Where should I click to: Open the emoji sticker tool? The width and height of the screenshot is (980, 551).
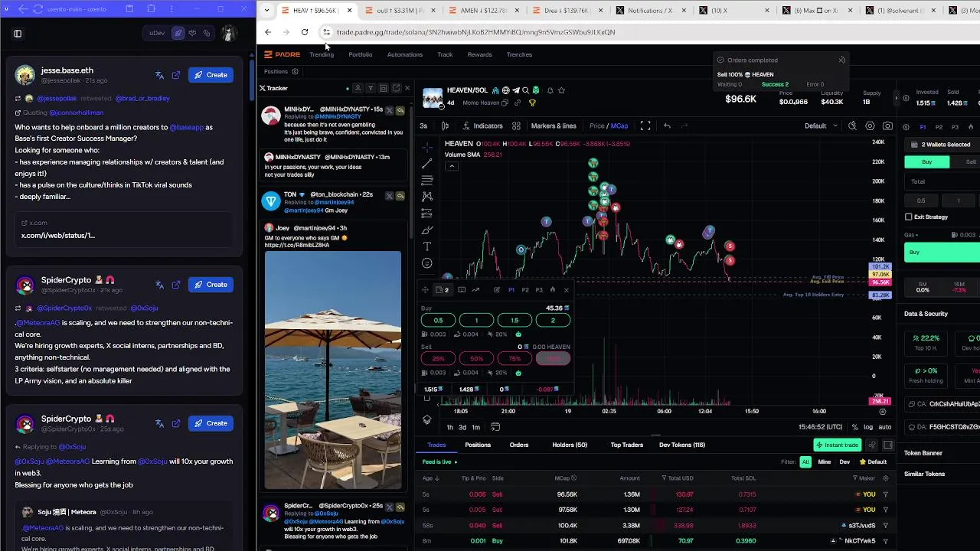pos(427,263)
